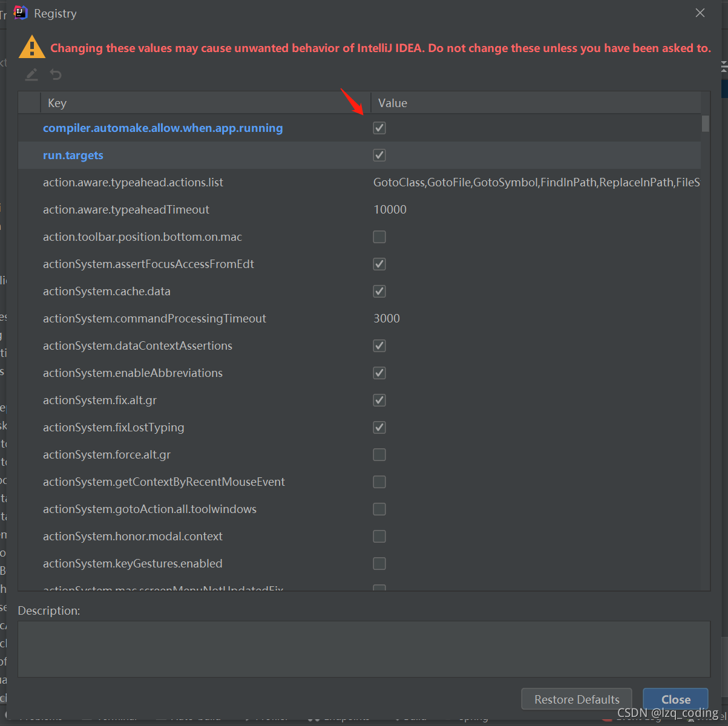Viewport: 728px width, 726px height.
Task: Toggle the run.targets checkbox
Action: [379, 155]
